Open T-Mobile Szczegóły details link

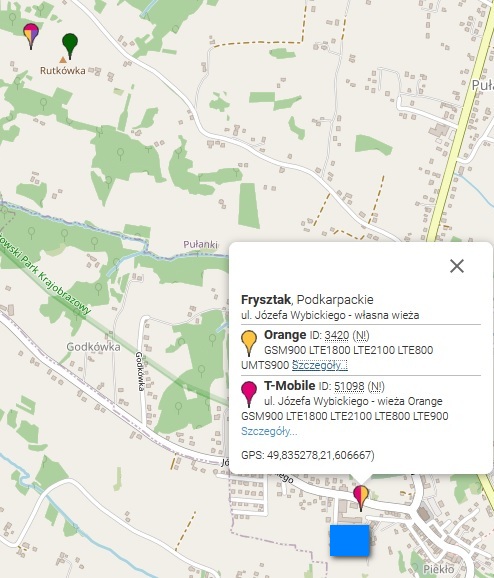pyautogui.click(x=269, y=431)
